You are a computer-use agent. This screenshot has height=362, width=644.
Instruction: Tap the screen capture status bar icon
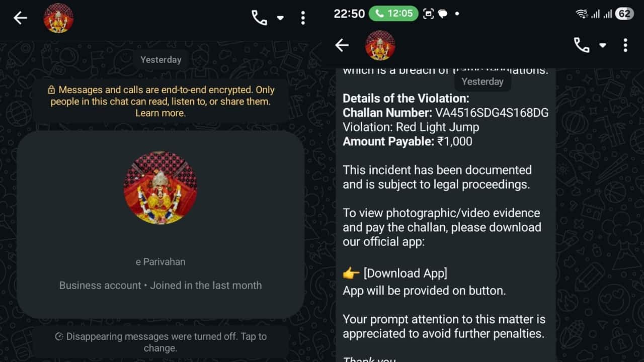[428, 14]
